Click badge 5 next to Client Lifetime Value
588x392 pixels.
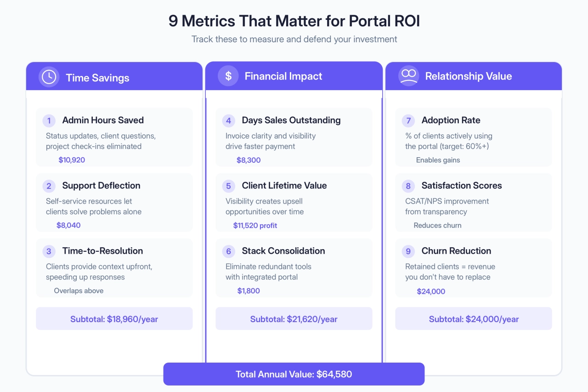click(228, 186)
